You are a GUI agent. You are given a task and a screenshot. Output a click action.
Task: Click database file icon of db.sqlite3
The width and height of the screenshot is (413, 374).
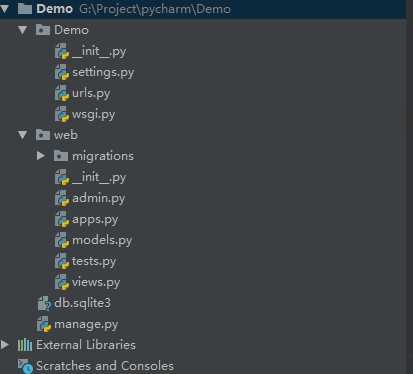click(x=44, y=303)
